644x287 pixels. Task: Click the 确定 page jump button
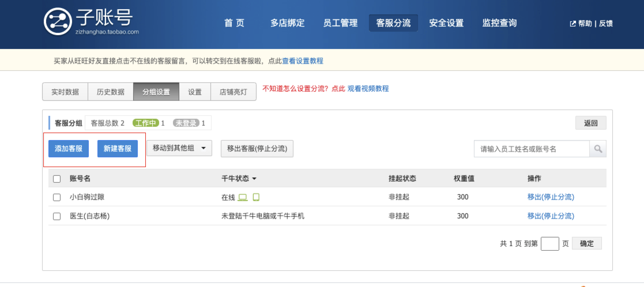point(587,243)
